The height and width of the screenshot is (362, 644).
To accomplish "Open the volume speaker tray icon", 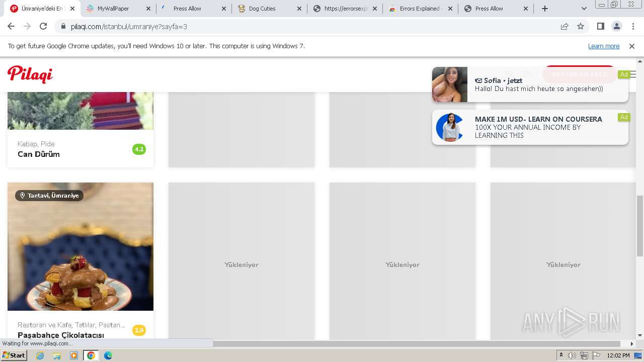I will tap(572, 355).
